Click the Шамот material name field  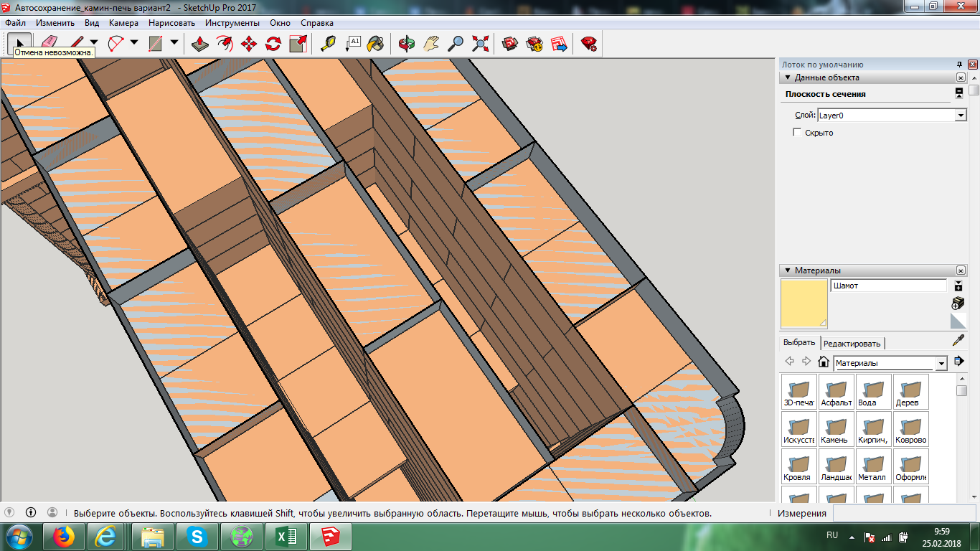pyautogui.click(x=888, y=286)
